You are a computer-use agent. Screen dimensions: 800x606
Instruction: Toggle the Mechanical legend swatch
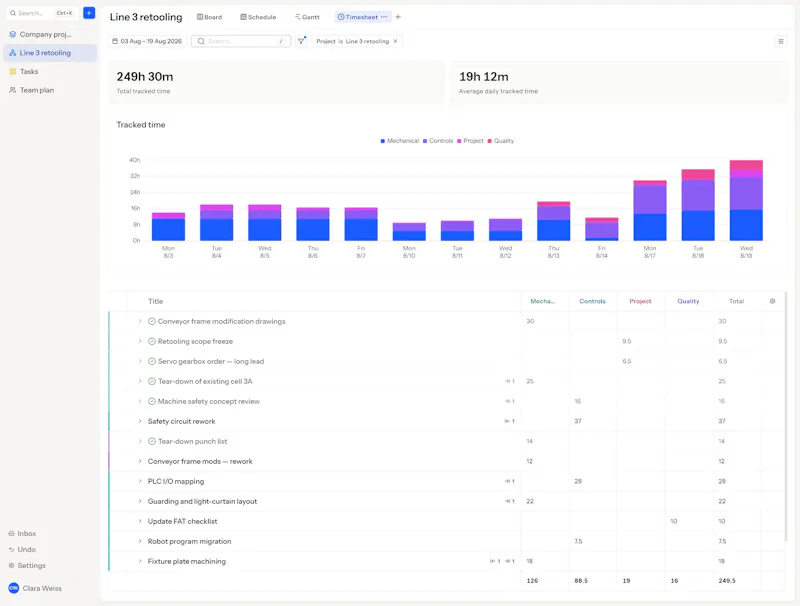pos(383,141)
